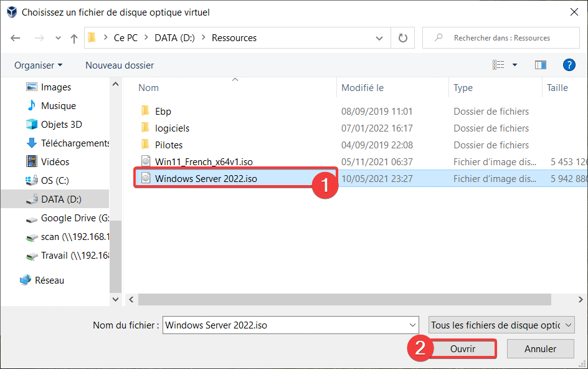The image size is (588, 369).
Task: Open the view options dropdown arrow
Action: (515, 65)
